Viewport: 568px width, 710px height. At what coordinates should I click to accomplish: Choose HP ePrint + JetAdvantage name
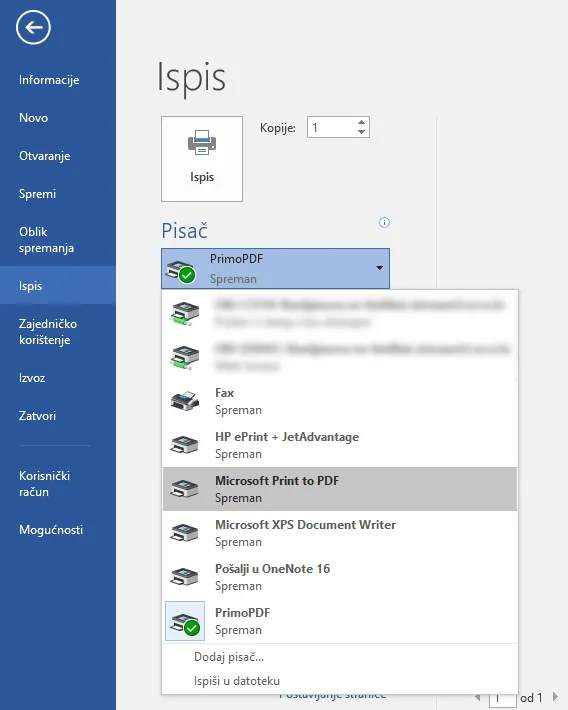point(287,437)
